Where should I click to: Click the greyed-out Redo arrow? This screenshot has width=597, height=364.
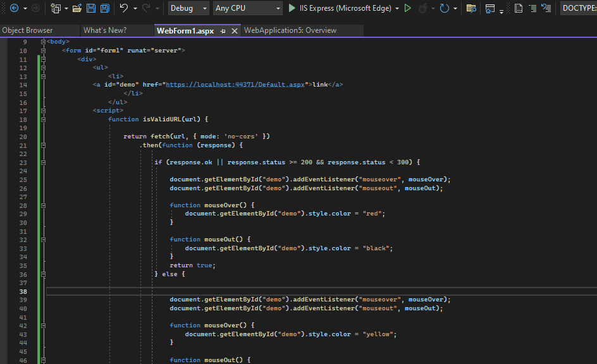[146, 8]
